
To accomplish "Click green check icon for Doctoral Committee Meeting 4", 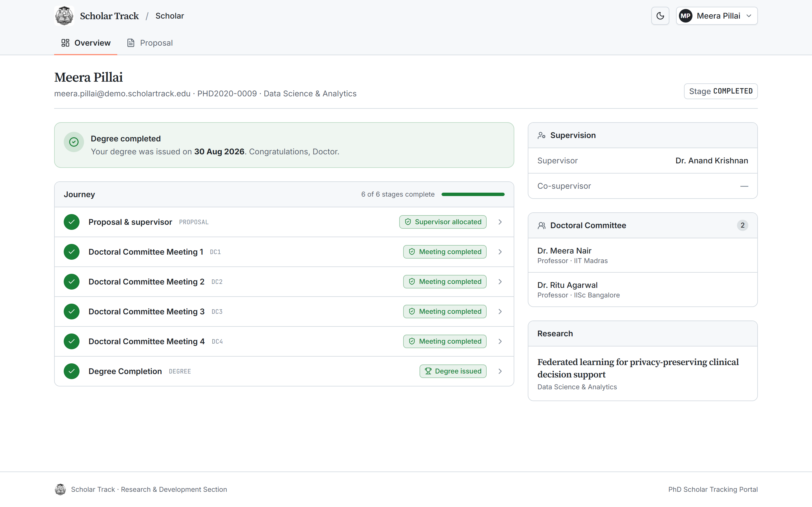I will point(71,341).
